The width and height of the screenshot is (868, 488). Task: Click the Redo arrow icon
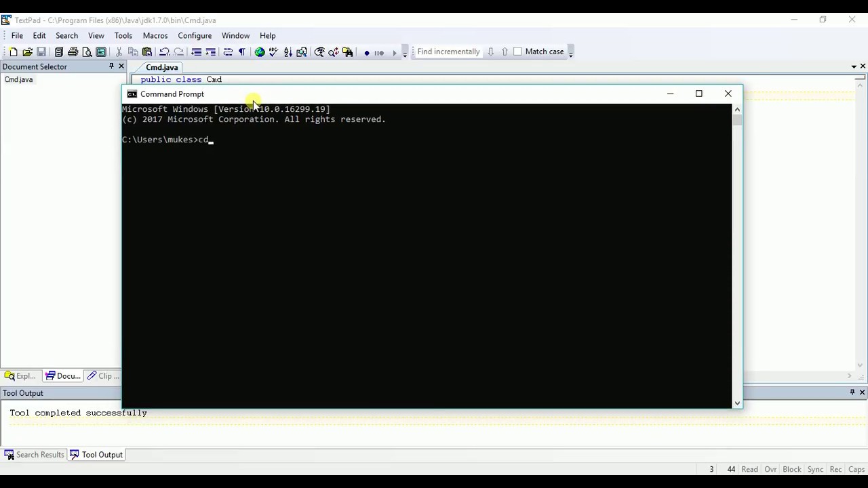click(179, 52)
